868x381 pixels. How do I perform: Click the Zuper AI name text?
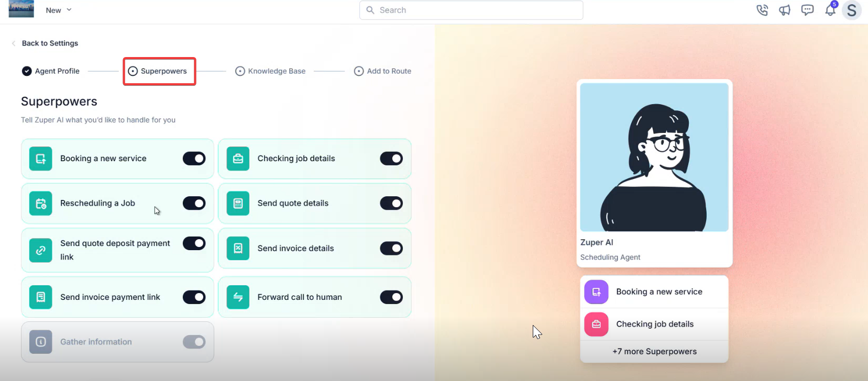tap(597, 242)
